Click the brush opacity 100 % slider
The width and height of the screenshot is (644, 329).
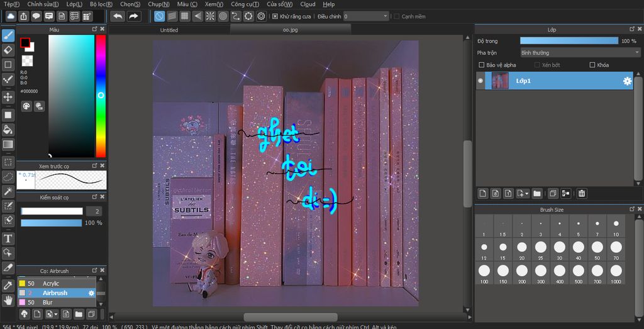(52, 223)
